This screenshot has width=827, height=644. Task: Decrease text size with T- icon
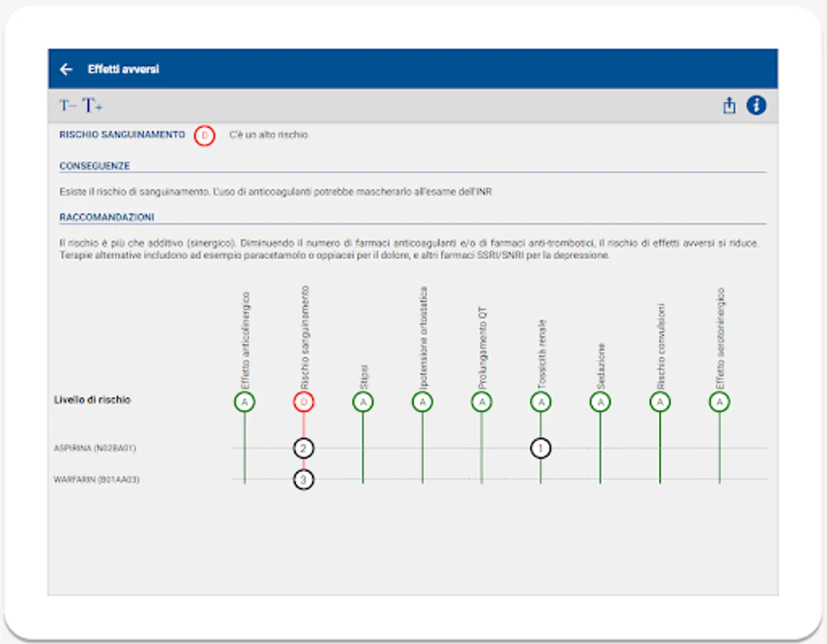pos(67,105)
